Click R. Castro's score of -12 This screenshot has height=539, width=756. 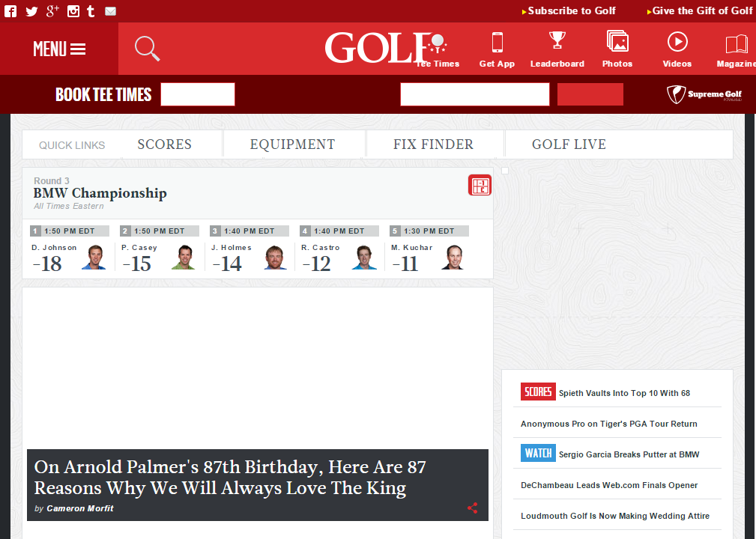point(317,264)
